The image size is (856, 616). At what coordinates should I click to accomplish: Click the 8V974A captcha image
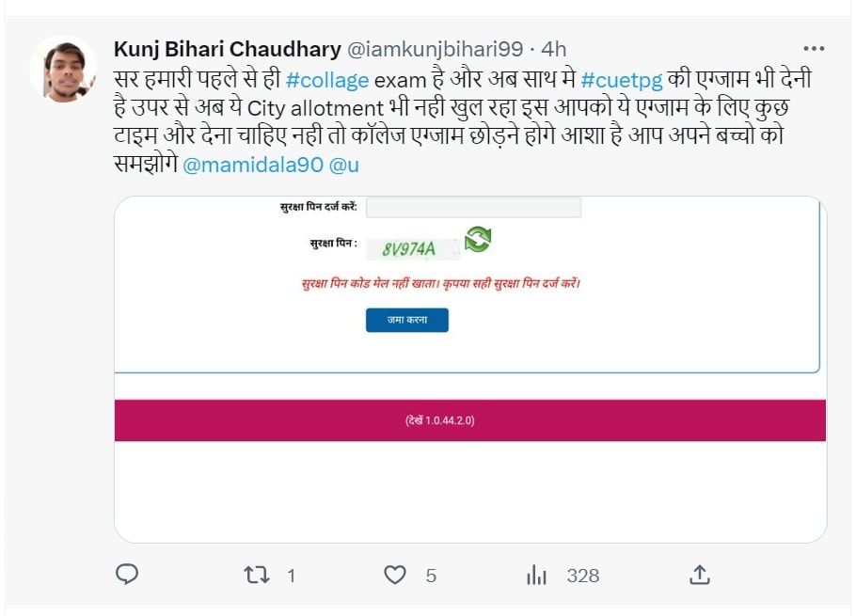[408, 248]
